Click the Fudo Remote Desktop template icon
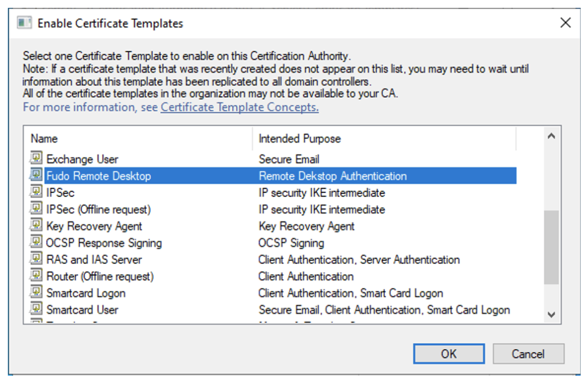Viewport: 588px width, 387px height. (x=37, y=175)
